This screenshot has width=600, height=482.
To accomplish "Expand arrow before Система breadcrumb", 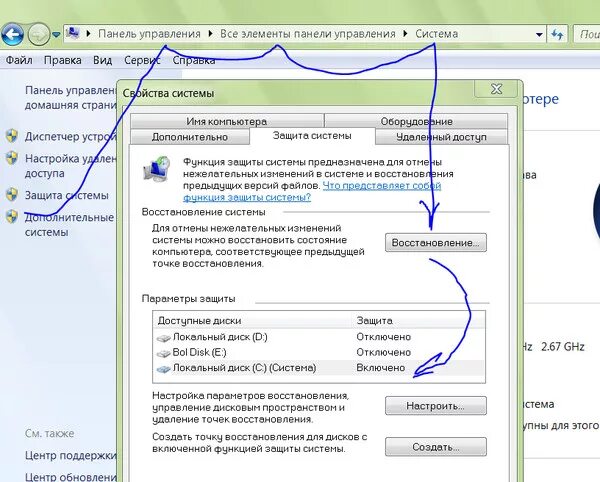I will [406, 34].
